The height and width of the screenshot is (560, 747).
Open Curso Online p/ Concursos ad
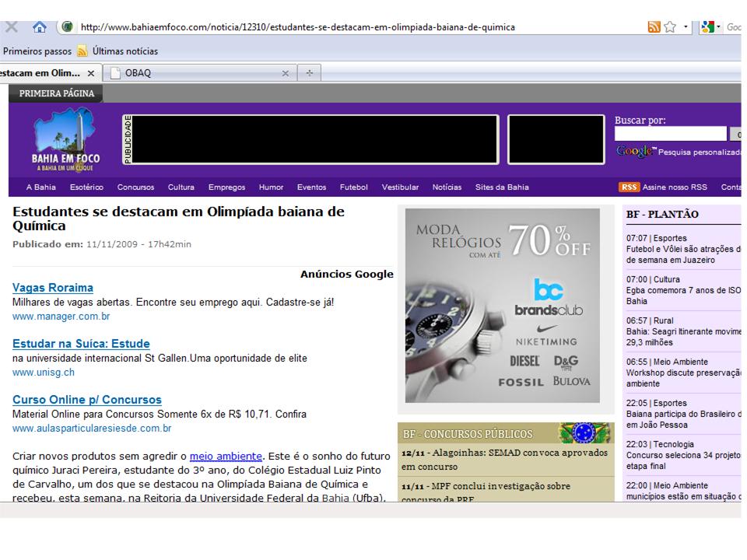[87, 400]
